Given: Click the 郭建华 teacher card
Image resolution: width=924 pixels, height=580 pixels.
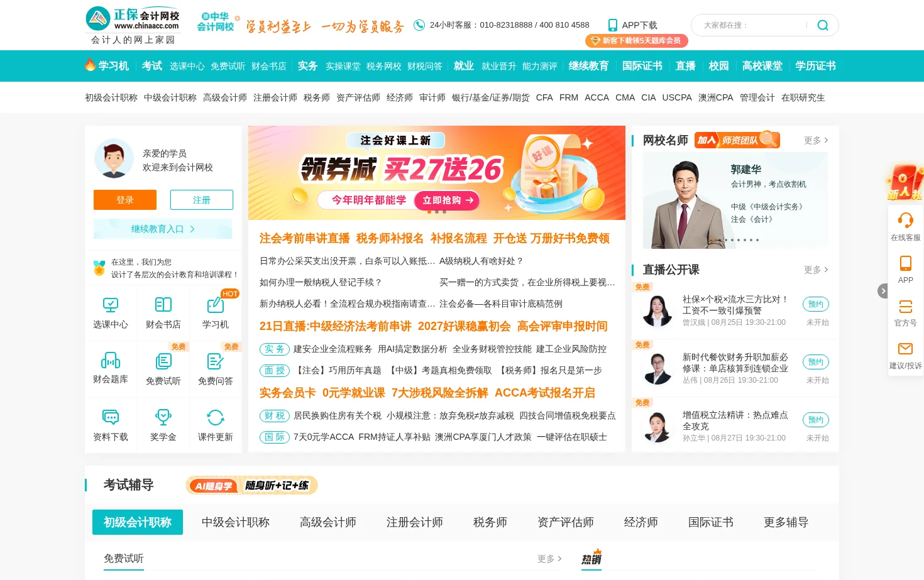Looking at the screenshot, I should (735, 200).
